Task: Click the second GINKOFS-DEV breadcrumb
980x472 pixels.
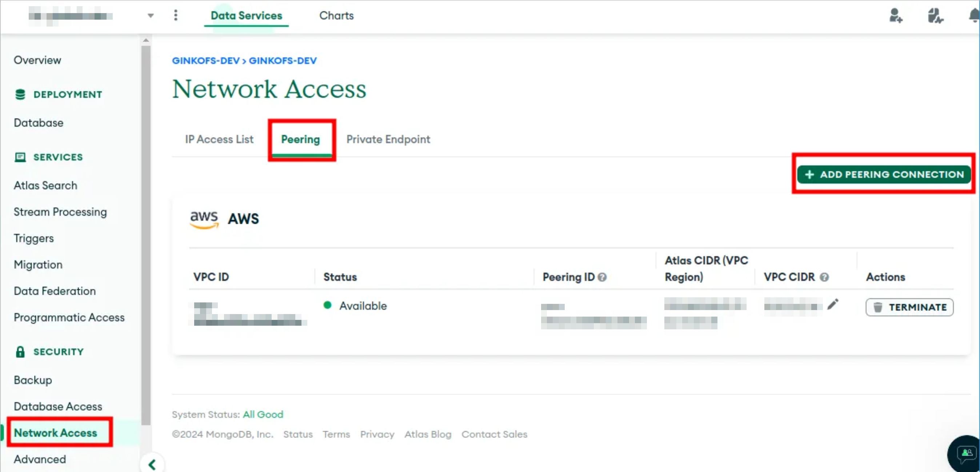Action: point(283,61)
